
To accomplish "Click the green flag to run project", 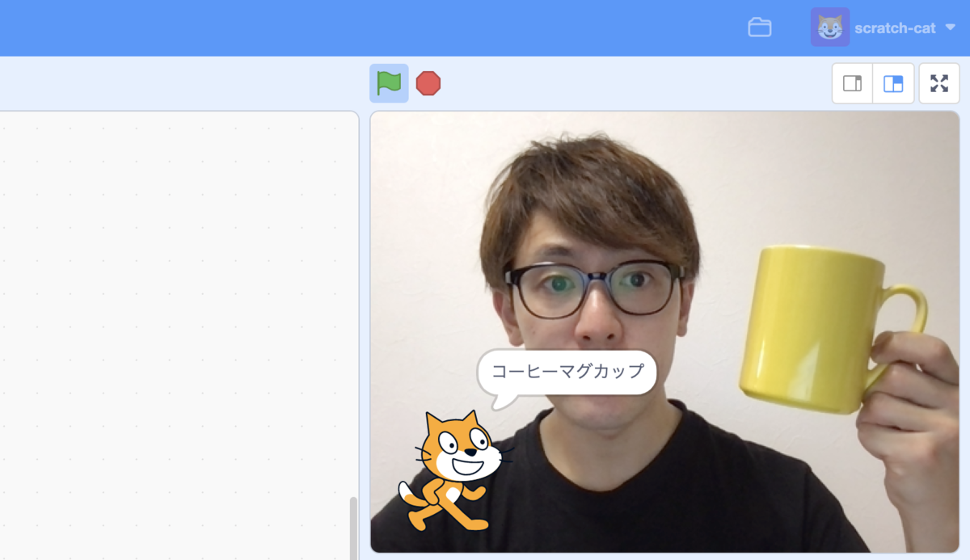I will [389, 83].
